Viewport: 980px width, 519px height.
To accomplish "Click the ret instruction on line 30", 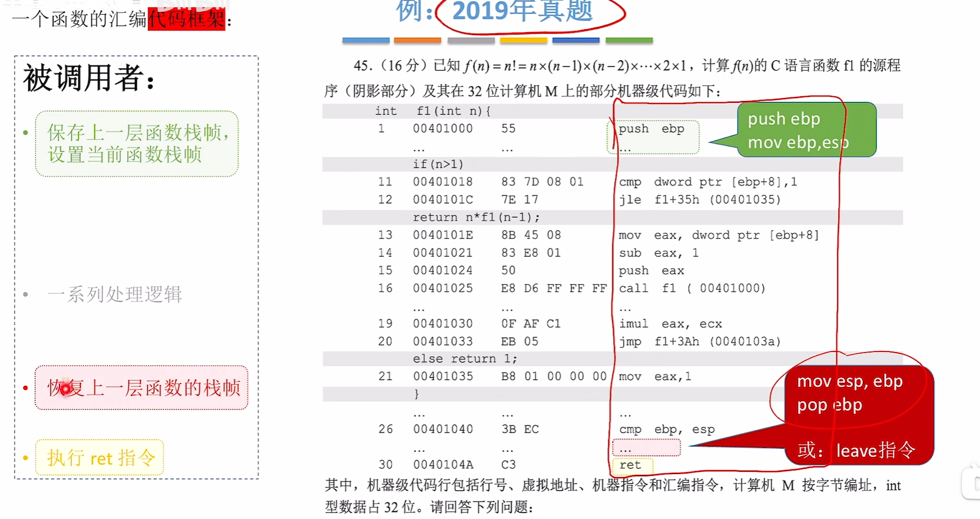I will point(631,465).
